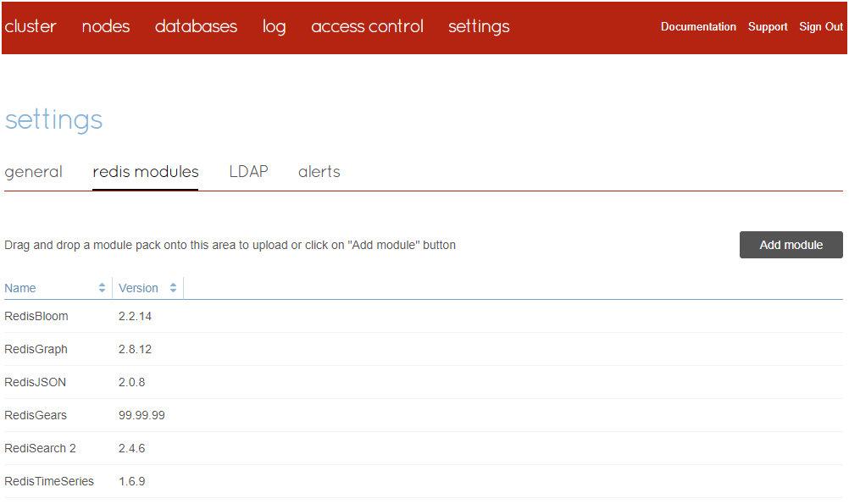Image resolution: width=849 pixels, height=504 pixels.
Task: Click the Add module button
Action: tap(791, 245)
